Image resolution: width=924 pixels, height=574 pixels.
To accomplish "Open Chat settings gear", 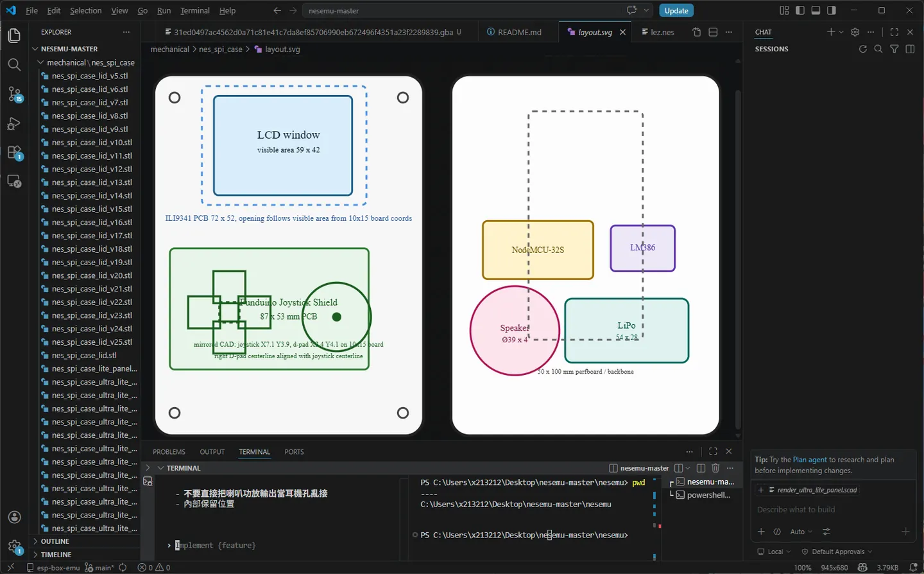I will point(855,32).
